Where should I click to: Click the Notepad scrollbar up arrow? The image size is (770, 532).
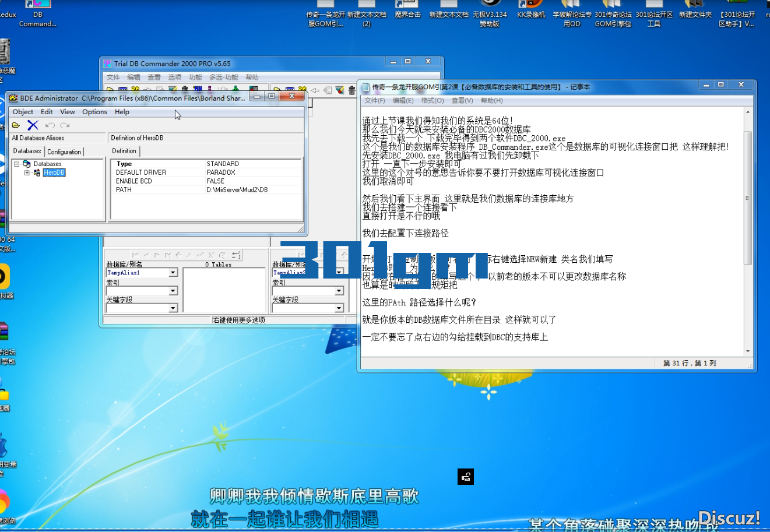[x=748, y=112]
